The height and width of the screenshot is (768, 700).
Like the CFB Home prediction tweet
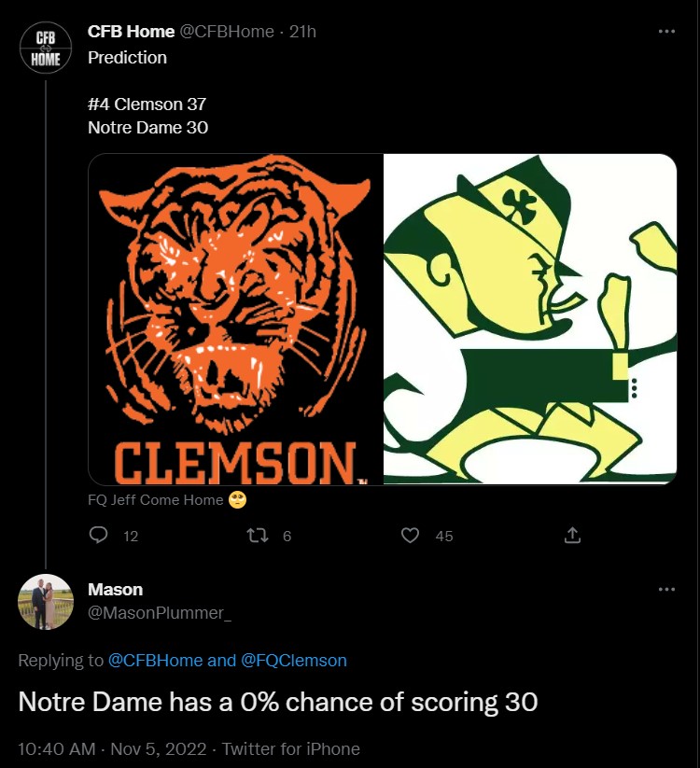coord(411,536)
